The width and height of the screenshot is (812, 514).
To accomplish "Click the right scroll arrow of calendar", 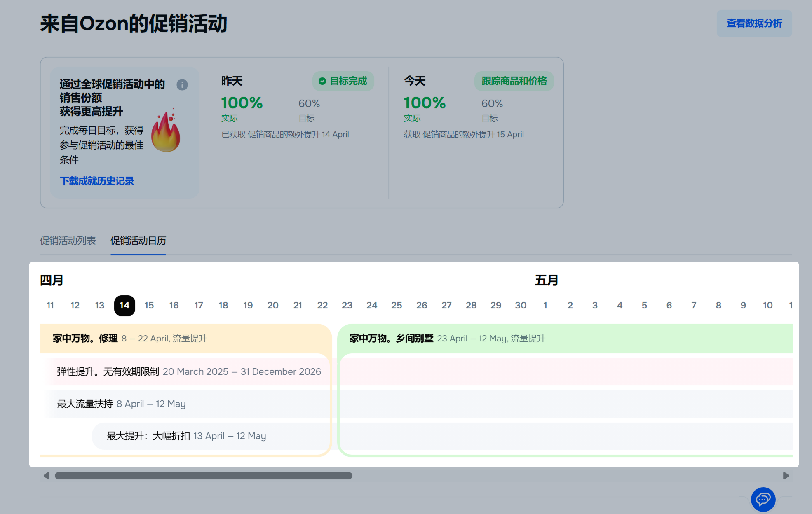I will [x=786, y=476].
